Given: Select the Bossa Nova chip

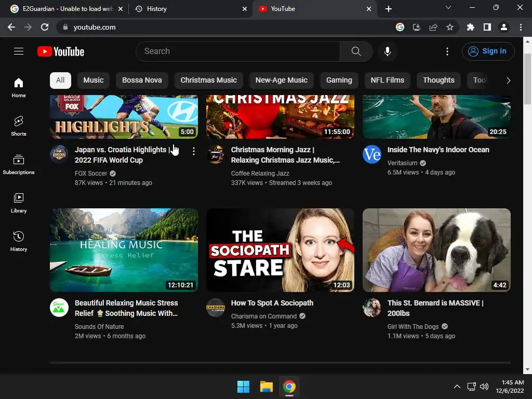Looking at the screenshot, I should click(142, 81).
